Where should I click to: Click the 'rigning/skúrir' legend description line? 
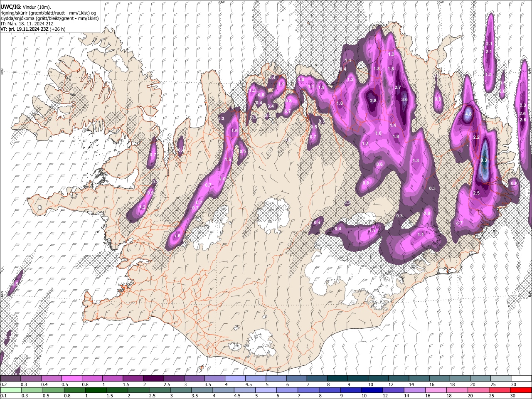[x=48, y=12]
